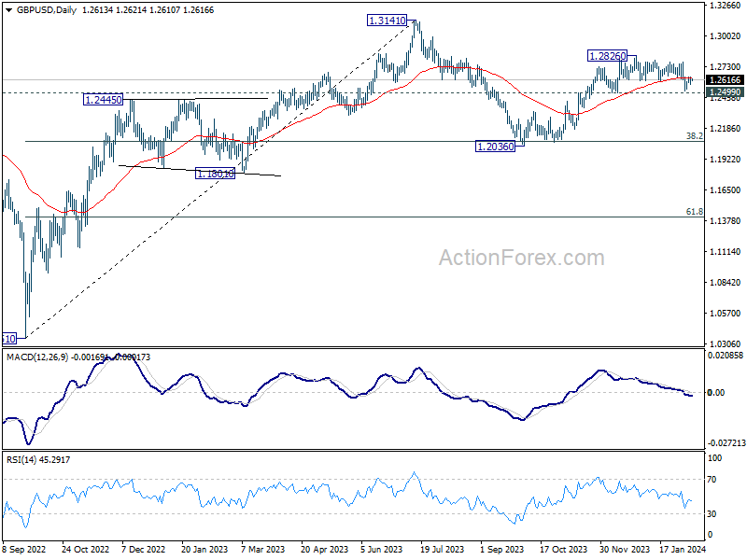
Task: Click the 1.24990 level price tag
Action: point(725,91)
